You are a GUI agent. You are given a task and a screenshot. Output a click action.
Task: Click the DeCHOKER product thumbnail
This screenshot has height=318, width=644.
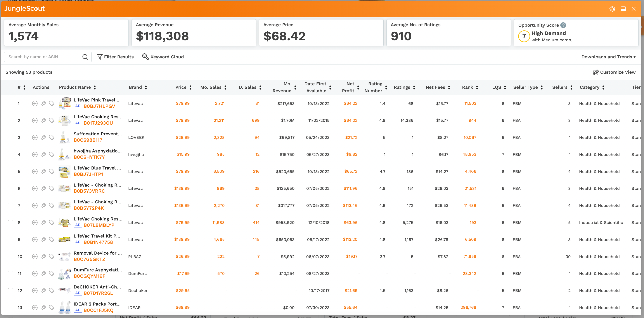(64, 290)
